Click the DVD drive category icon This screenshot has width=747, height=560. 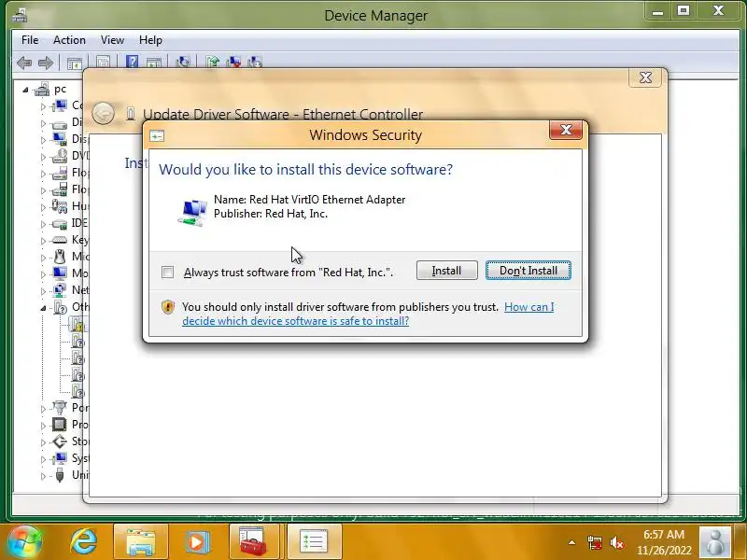pos(60,156)
